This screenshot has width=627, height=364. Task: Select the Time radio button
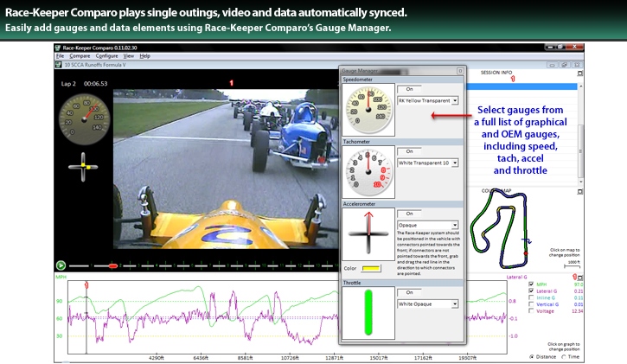(565, 356)
